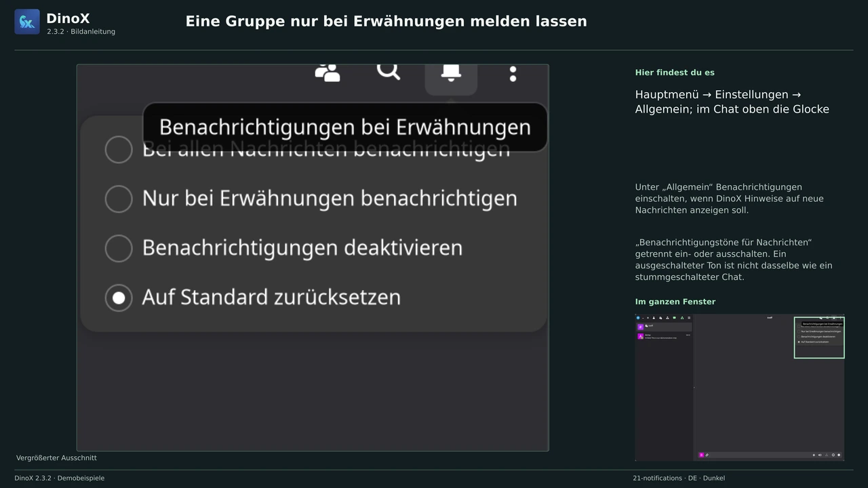Viewport: 868px width, 488px height.
Task: Click the notification bell icon
Action: pos(451,73)
